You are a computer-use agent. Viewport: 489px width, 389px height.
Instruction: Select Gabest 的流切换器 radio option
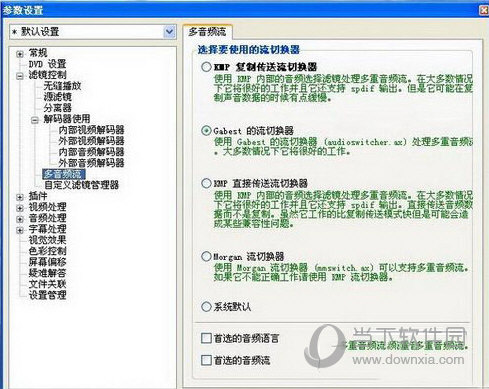[206, 130]
